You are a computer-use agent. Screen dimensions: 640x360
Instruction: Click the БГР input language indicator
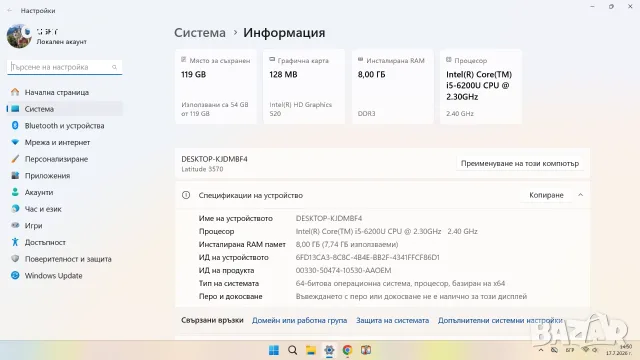570,350
